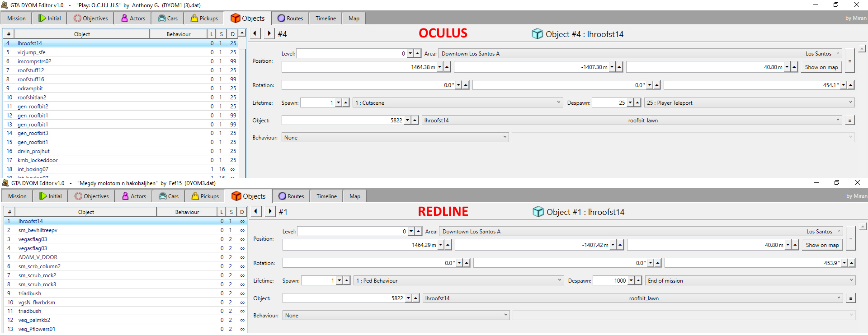Increase the Despawn value 25 in OCULUS
868x335 pixels.
click(637, 102)
